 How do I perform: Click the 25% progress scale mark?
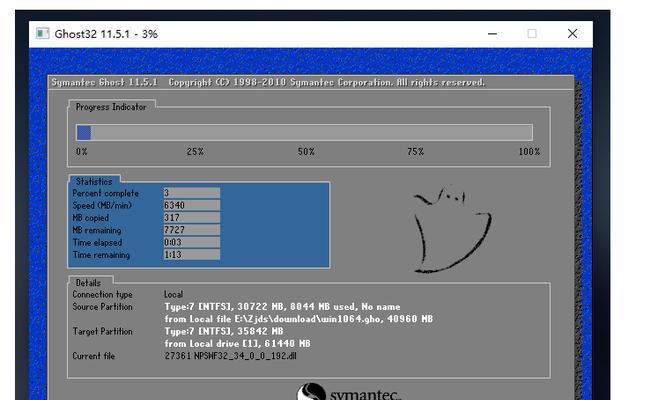pyautogui.click(x=195, y=152)
